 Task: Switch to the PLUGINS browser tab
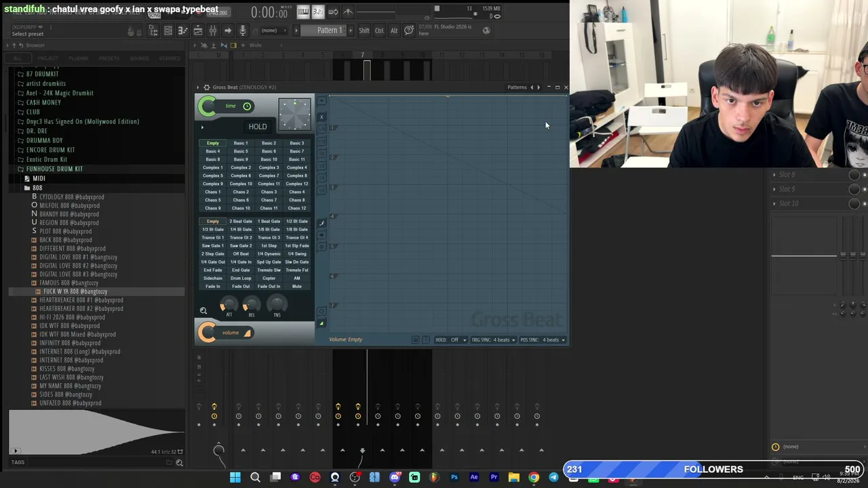(79, 58)
